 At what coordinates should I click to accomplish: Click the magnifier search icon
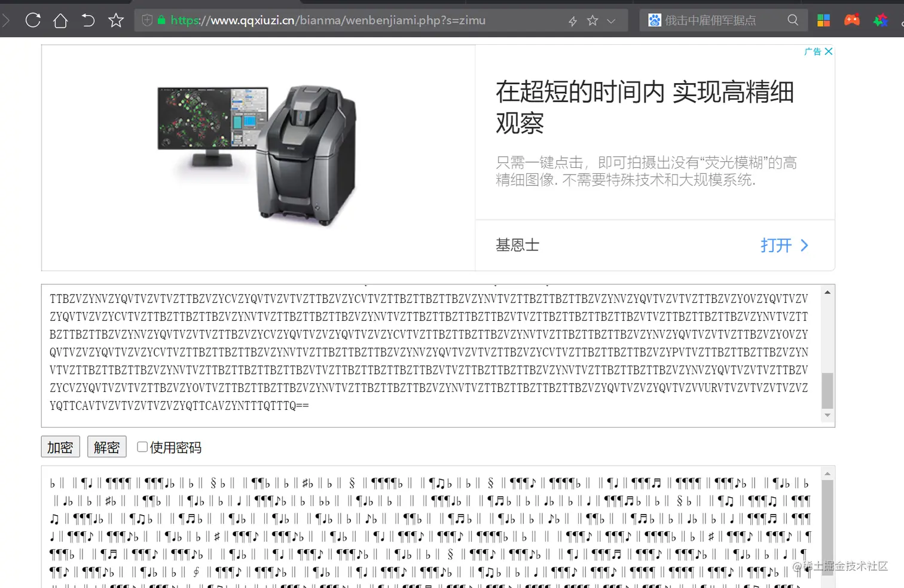coord(793,20)
